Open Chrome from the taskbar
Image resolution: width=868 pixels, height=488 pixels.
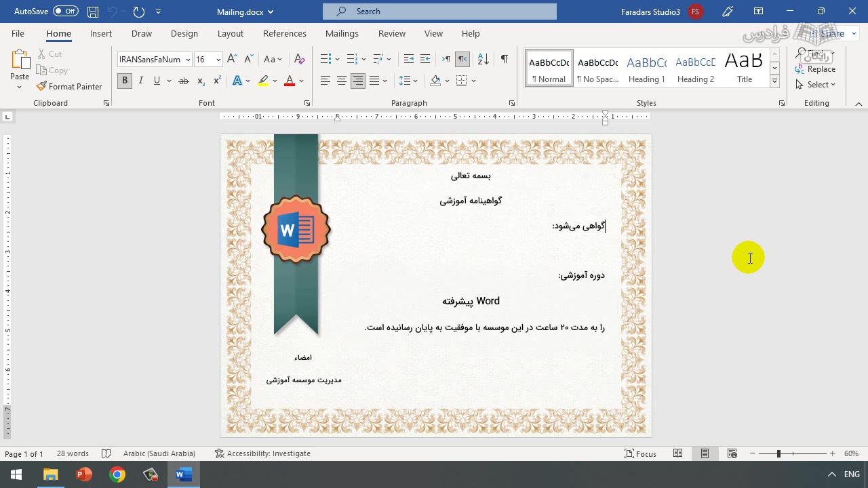(117, 474)
